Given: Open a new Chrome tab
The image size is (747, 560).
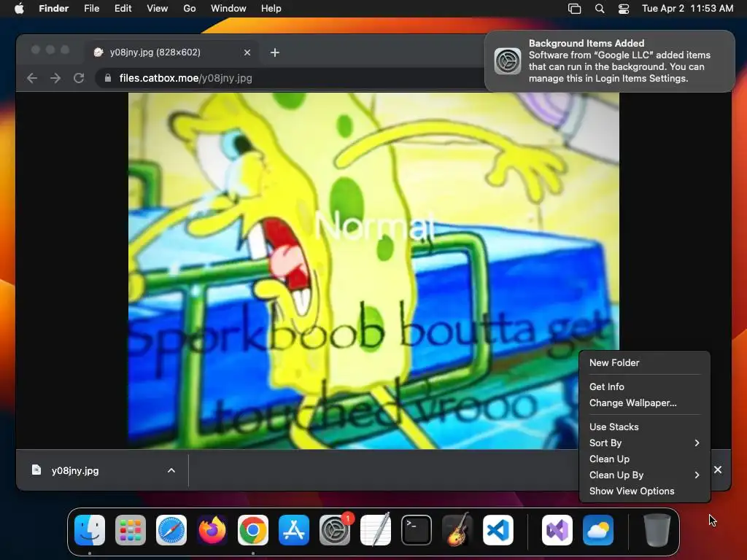Looking at the screenshot, I should point(275,52).
